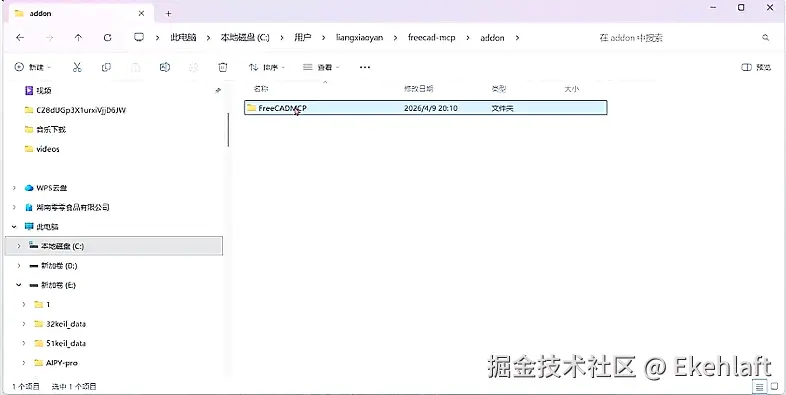Open the three-dot more options menu

pyautogui.click(x=365, y=67)
